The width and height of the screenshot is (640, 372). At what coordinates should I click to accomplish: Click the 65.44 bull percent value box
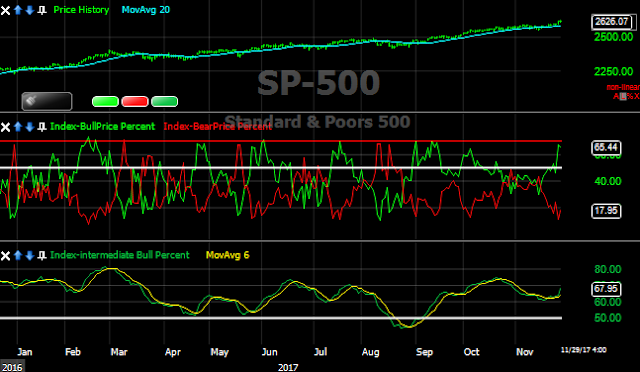pos(606,147)
